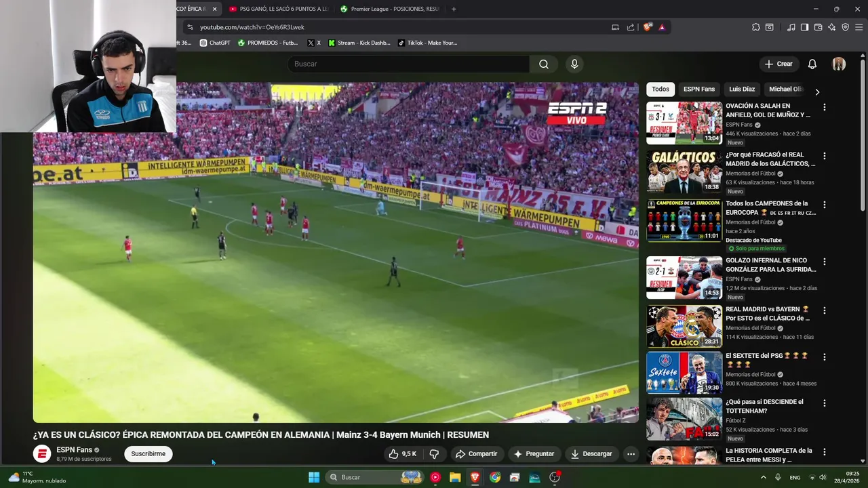
Task: Open the Crear create menu
Action: pos(778,64)
